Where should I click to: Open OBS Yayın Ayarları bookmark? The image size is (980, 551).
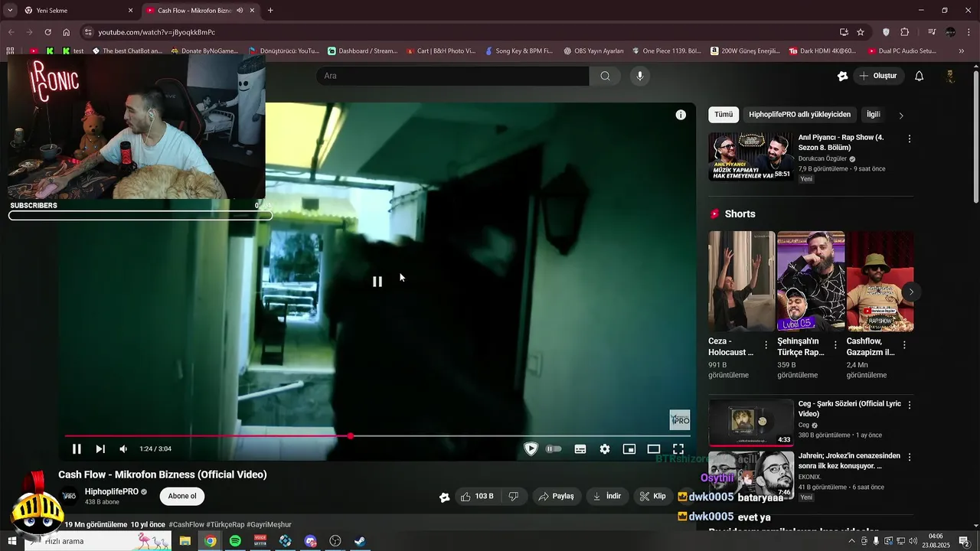click(x=593, y=51)
